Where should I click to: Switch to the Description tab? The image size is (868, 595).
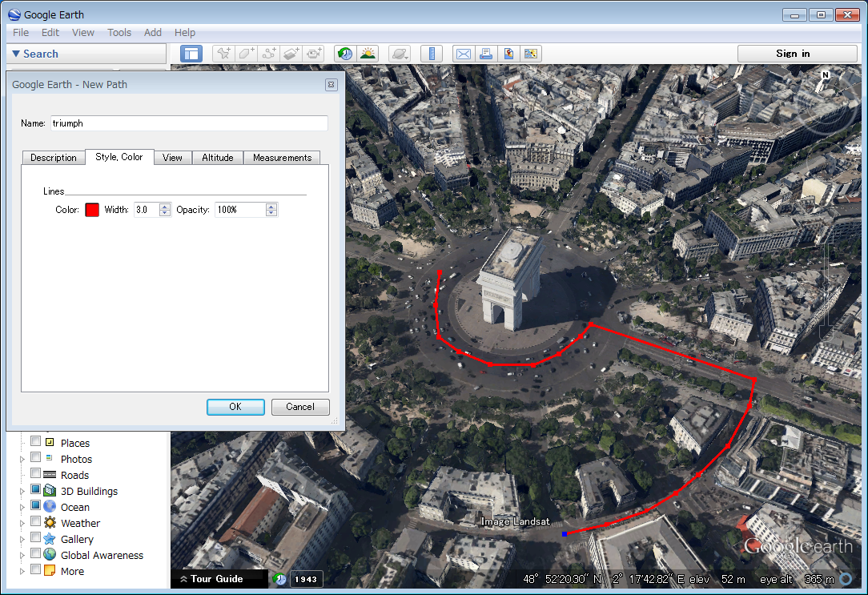(x=54, y=158)
